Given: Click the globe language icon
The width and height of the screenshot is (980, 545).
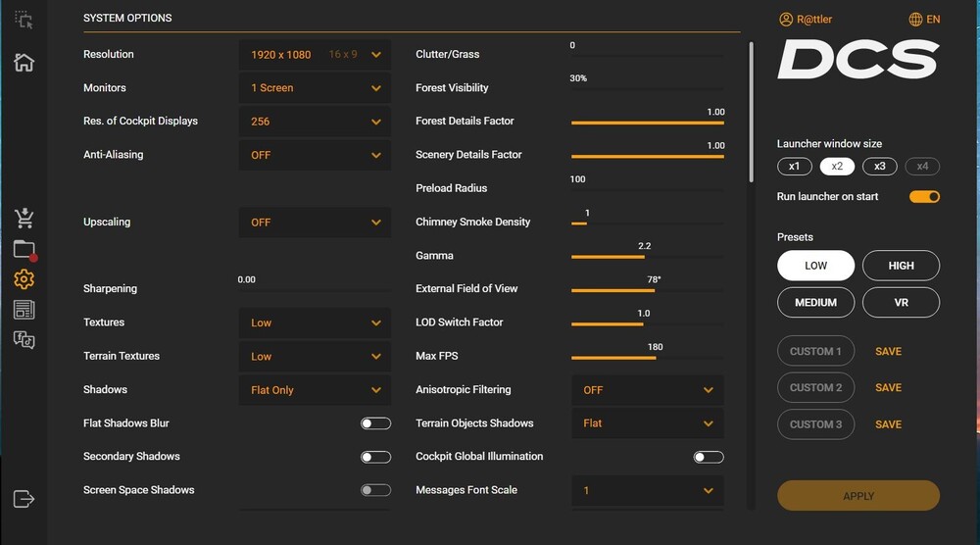Looking at the screenshot, I should point(916,20).
